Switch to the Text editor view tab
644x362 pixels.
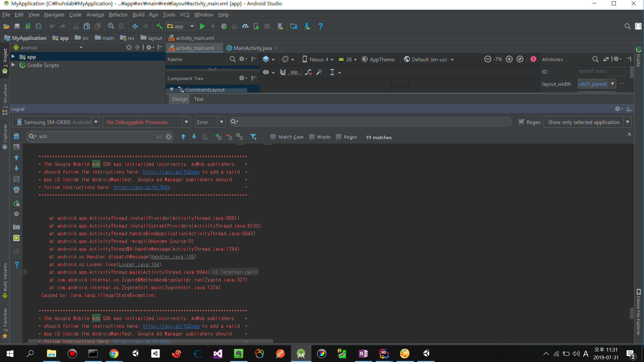point(198,99)
